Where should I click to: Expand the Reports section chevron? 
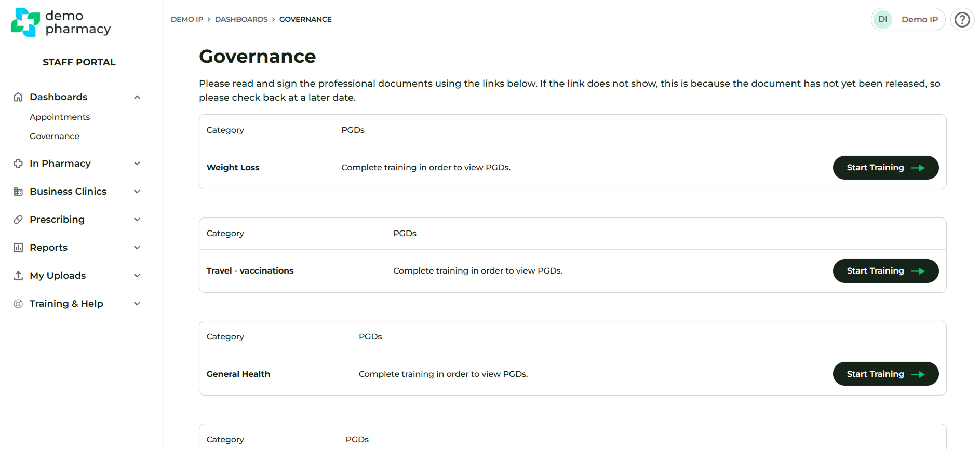[137, 248]
